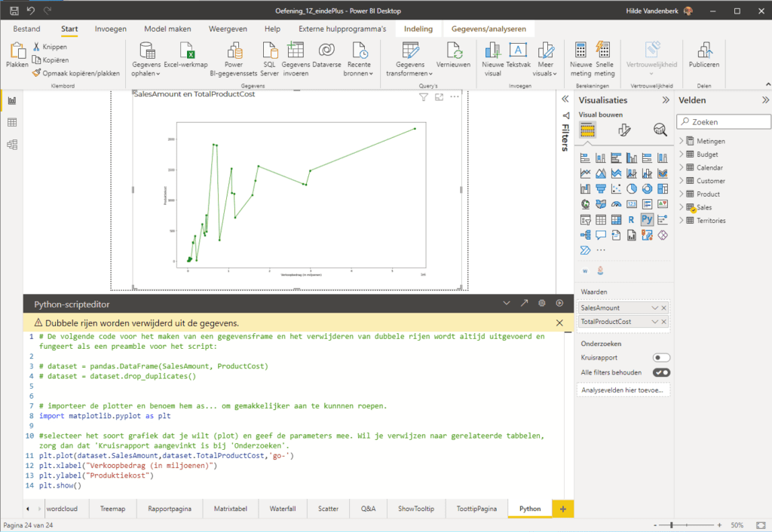Image resolution: width=772 pixels, height=532 pixels.
Task: Switch to the Waterfall page tab
Action: 282,509
